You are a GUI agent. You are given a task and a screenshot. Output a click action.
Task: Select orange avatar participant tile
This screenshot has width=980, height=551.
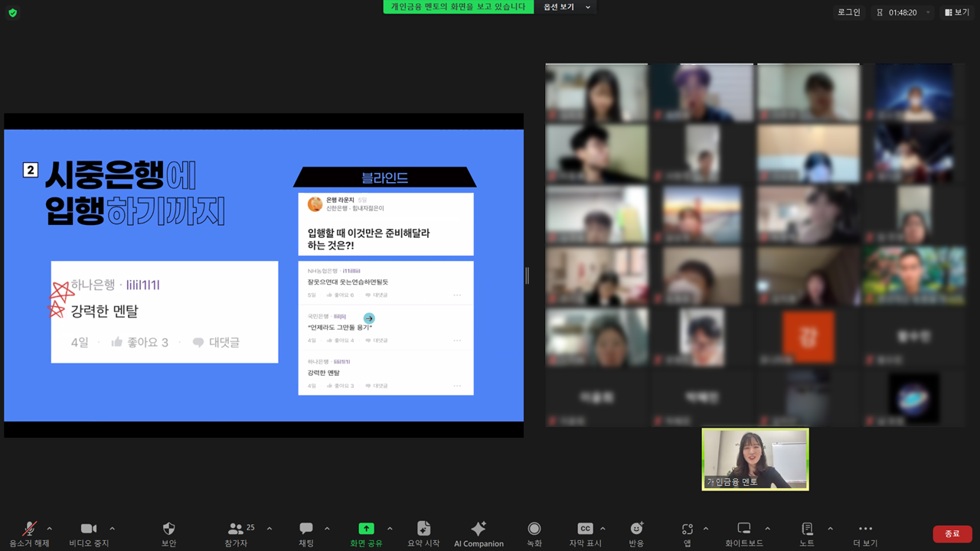pos(808,337)
